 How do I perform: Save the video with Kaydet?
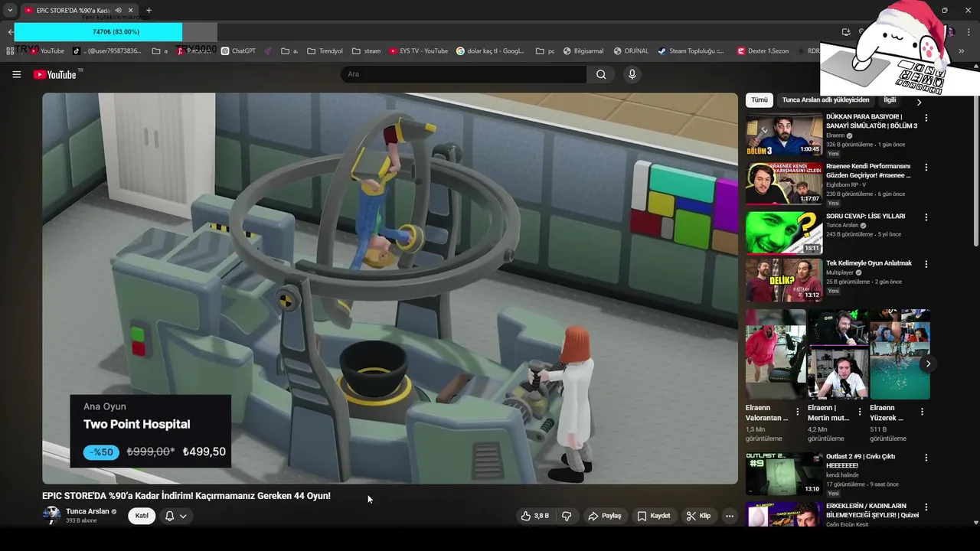tap(654, 516)
